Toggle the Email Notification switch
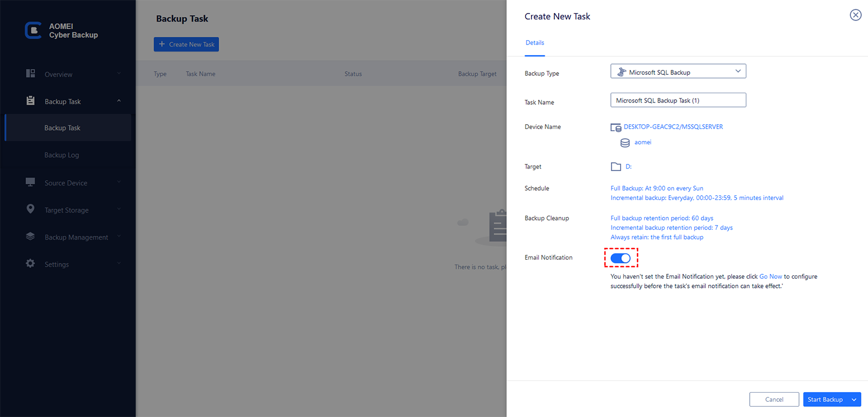This screenshot has height=417, width=868. click(x=621, y=258)
